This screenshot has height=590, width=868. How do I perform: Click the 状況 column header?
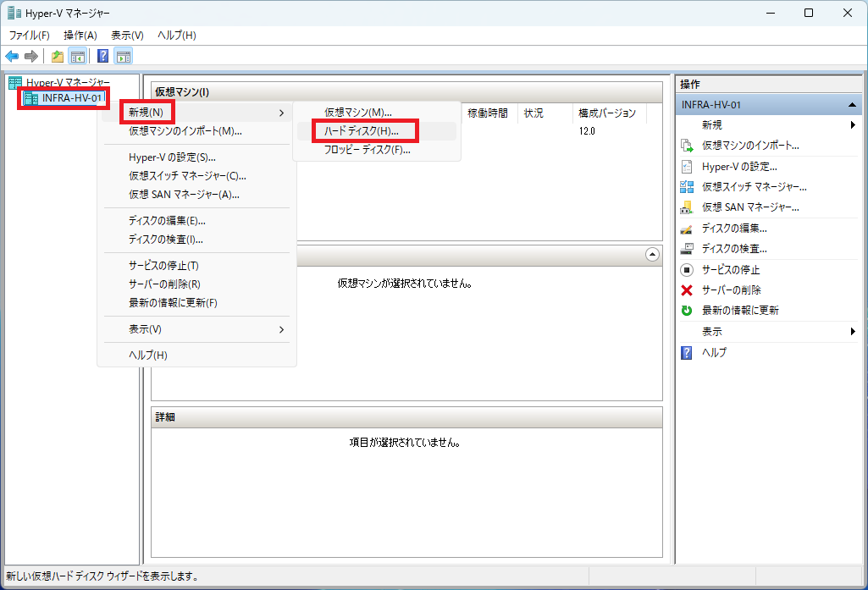(545, 113)
